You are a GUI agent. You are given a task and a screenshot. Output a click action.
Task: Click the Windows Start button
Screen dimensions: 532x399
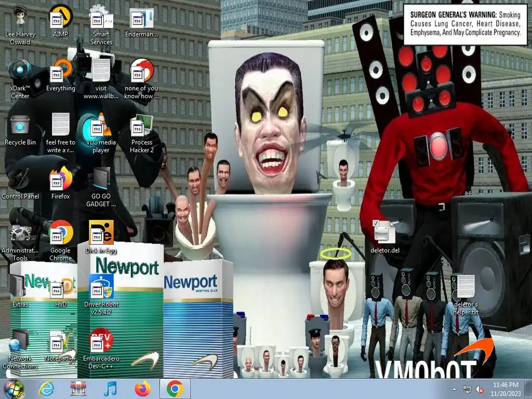(x=14, y=389)
